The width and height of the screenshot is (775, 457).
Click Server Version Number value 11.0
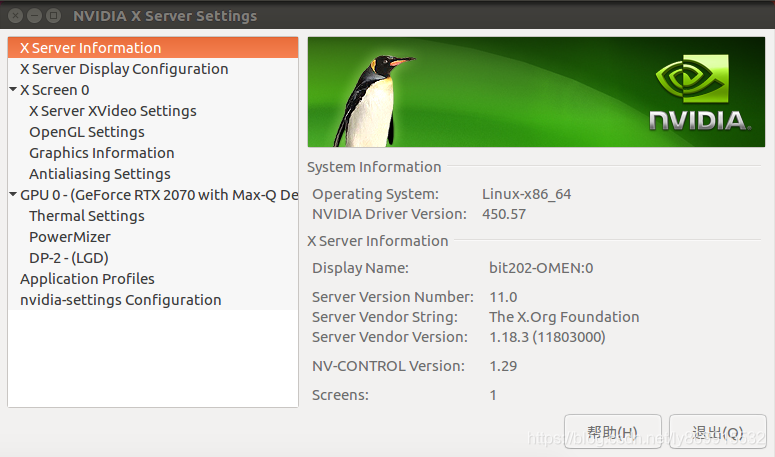coord(503,297)
